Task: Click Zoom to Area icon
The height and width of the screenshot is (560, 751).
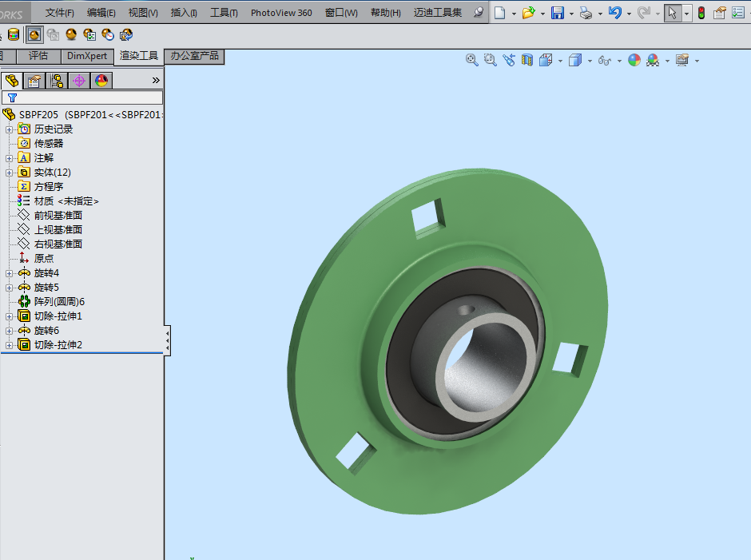Action: tap(490, 61)
